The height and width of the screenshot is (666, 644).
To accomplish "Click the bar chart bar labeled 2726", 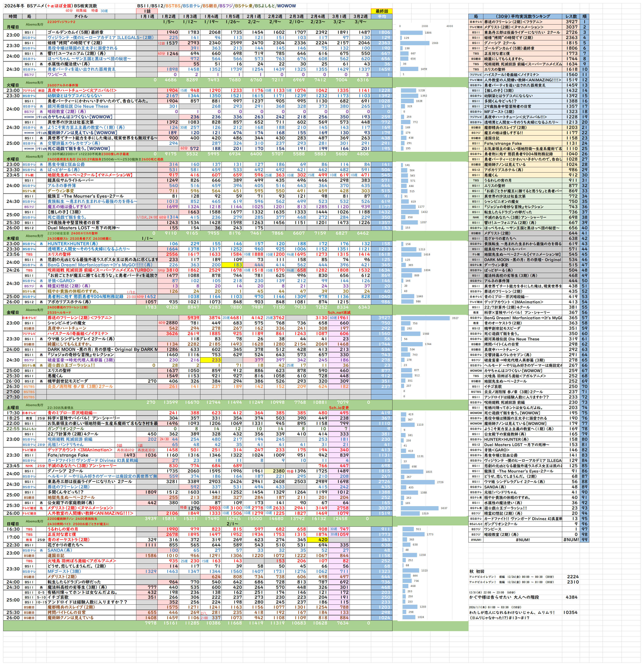I will click(418, 482).
